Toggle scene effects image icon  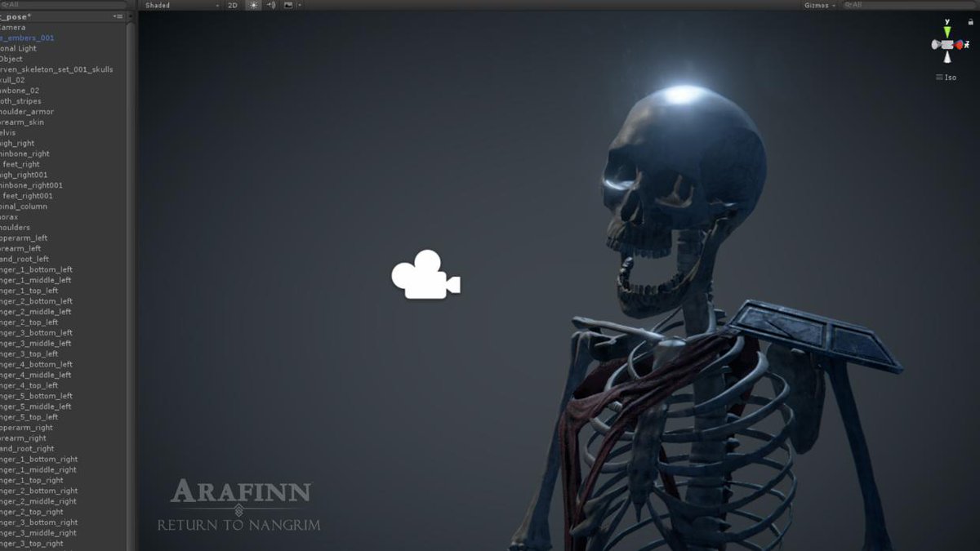287,5
